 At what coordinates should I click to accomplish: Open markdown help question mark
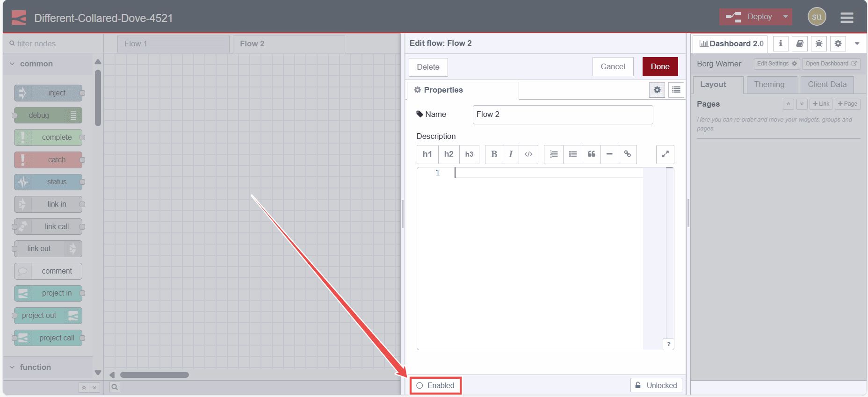click(x=668, y=344)
